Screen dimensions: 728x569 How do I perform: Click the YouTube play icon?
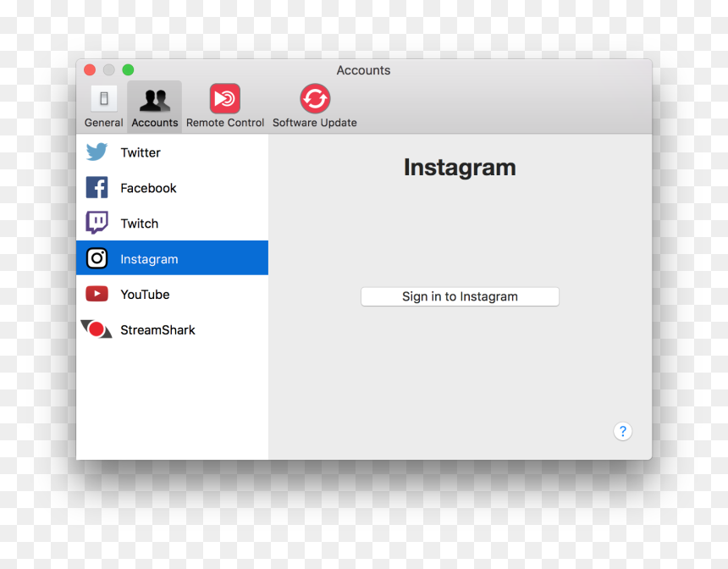coord(97,294)
